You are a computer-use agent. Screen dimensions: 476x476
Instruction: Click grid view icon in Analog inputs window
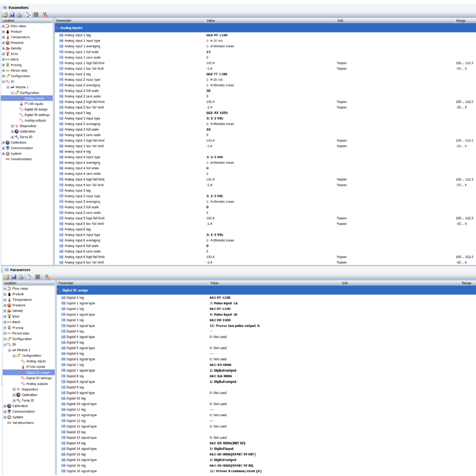[x=36, y=14]
